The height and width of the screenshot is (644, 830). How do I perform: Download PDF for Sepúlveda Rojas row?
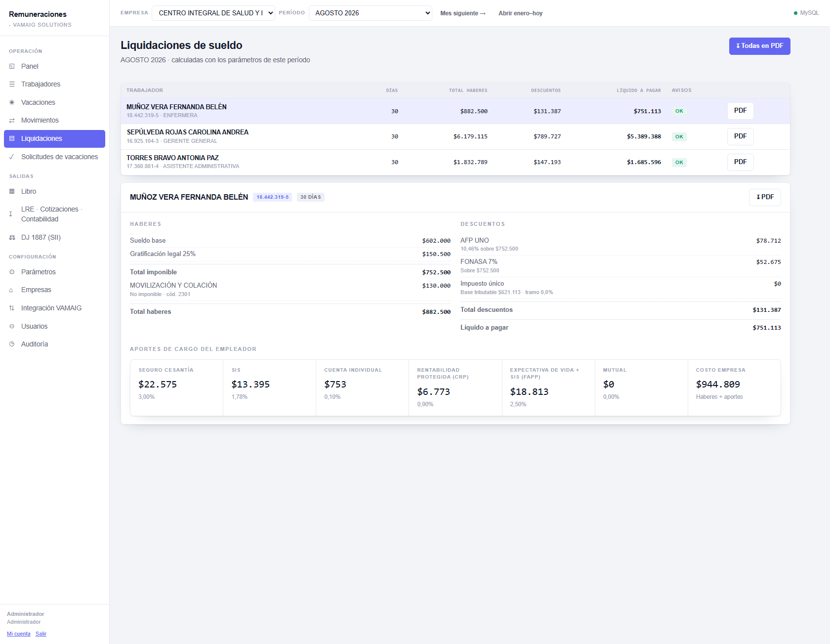pos(740,136)
